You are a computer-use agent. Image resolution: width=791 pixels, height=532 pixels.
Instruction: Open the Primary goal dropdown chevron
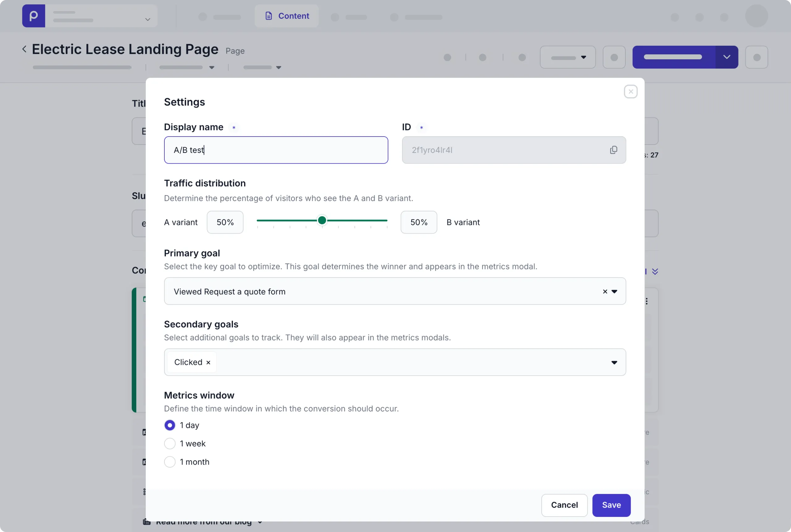pos(614,291)
